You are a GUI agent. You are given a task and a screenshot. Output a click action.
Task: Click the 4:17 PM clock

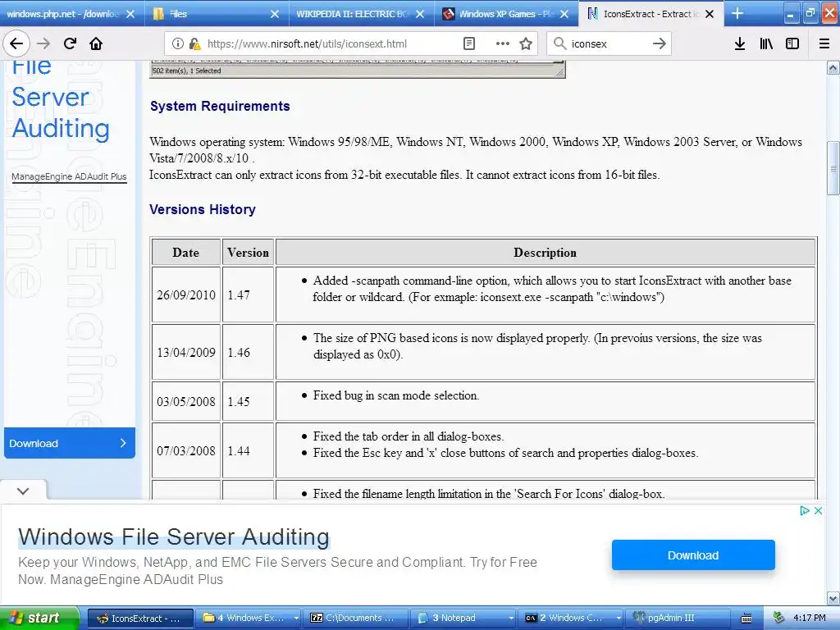(x=810, y=618)
